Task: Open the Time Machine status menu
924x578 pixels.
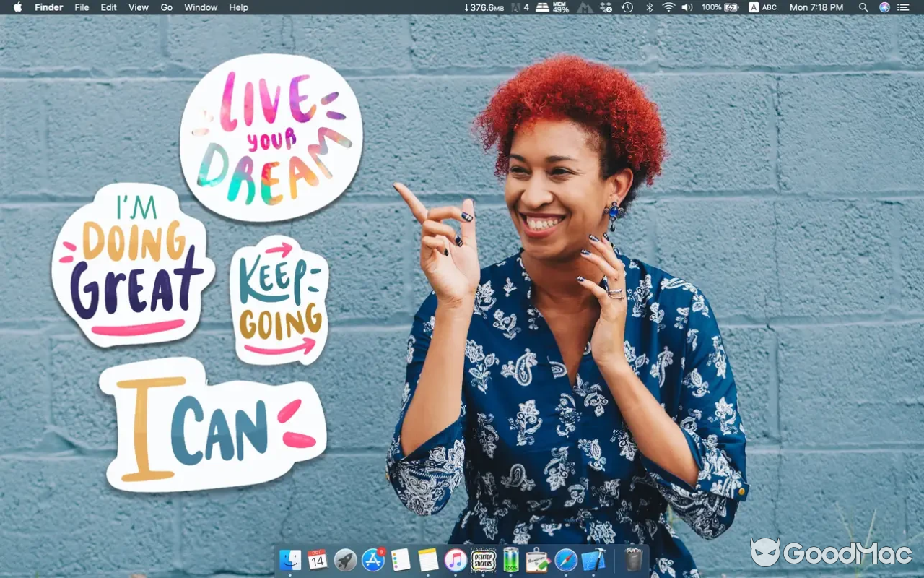Action: (x=626, y=7)
